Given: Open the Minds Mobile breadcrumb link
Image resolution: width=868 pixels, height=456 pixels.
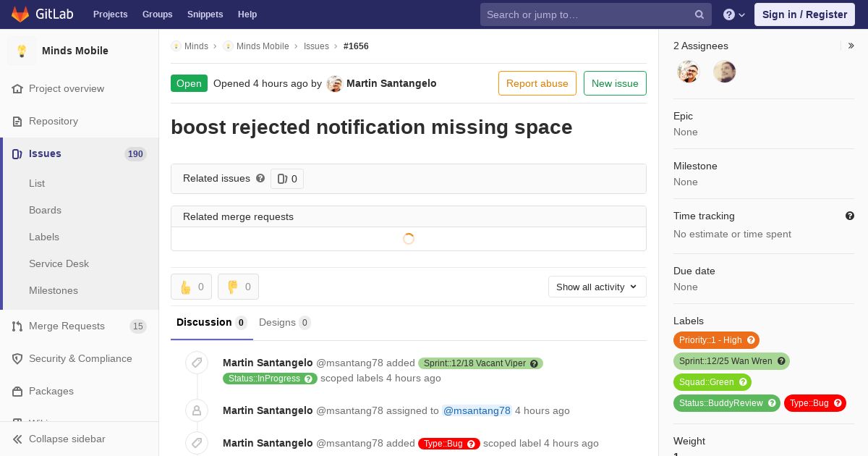Looking at the screenshot, I should [263, 46].
